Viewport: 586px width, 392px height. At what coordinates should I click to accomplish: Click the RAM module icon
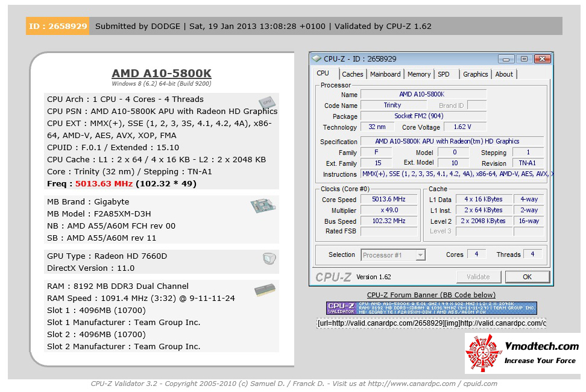[x=265, y=290]
